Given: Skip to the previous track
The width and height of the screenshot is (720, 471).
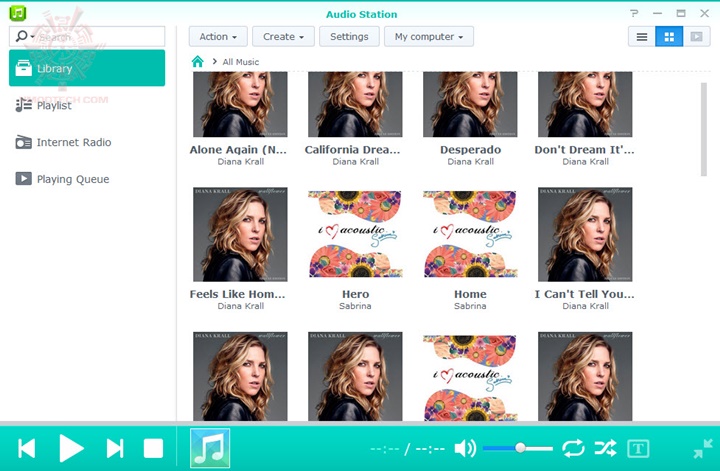Looking at the screenshot, I should click(x=27, y=449).
